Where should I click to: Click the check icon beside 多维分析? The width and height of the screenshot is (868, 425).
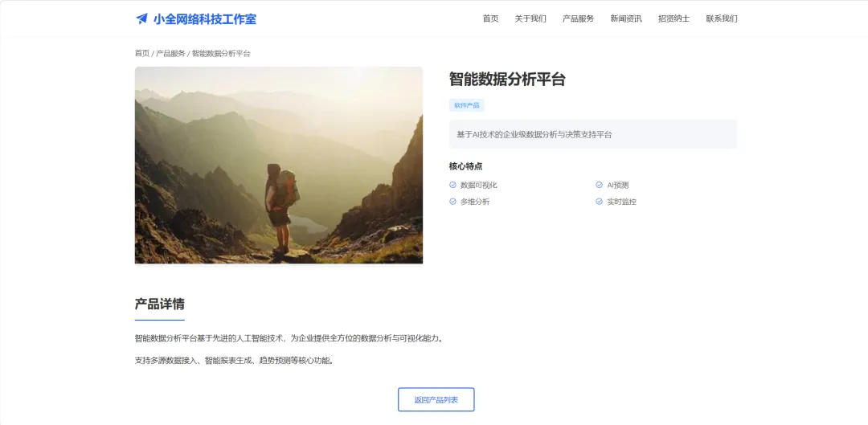452,202
